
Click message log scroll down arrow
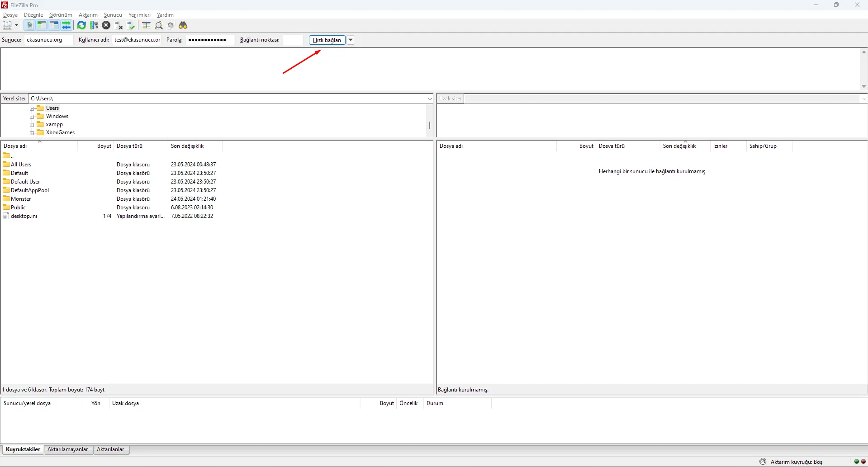[863, 86]
